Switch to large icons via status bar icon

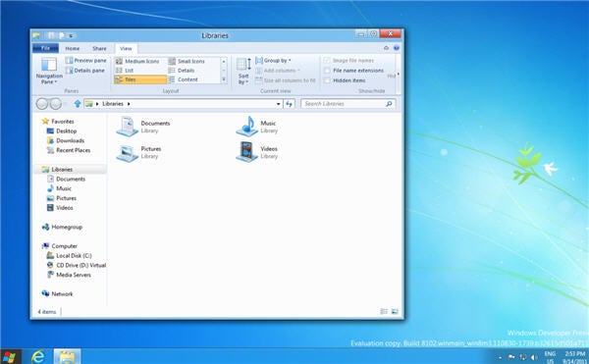(x=395, y=311)
